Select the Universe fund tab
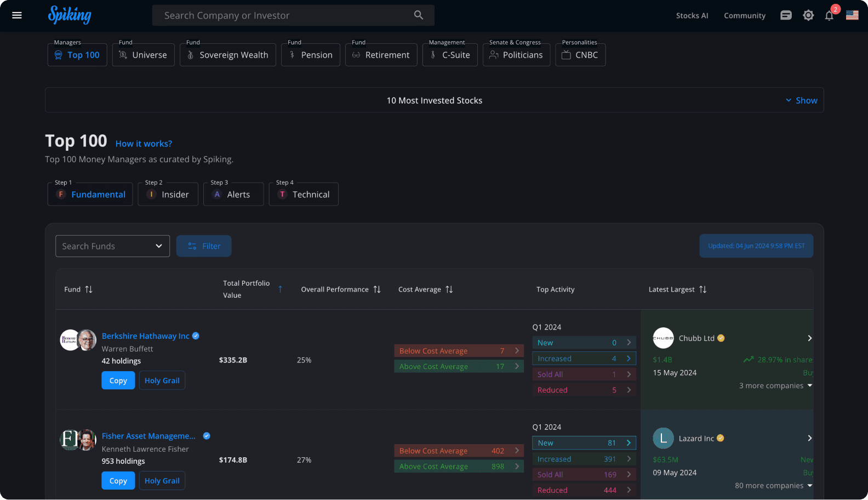 144,55
